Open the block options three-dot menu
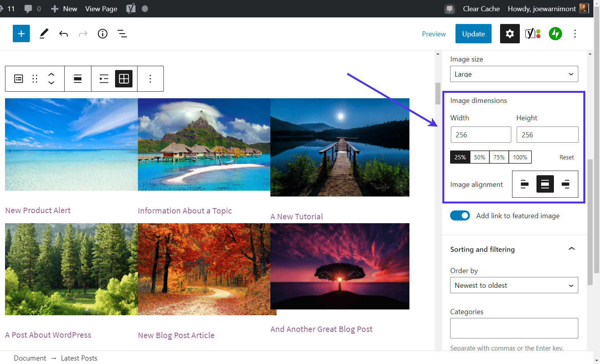 point(150,79)
